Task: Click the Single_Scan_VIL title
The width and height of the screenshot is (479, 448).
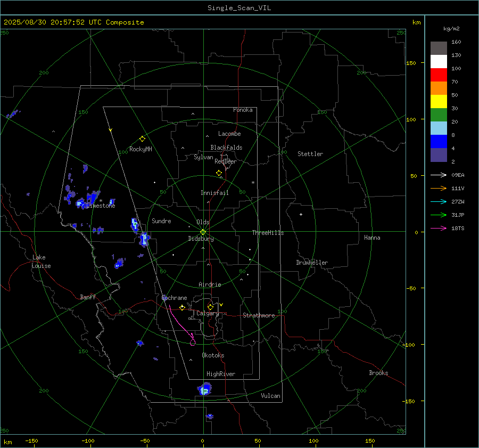Action: (x=239, y=8)
